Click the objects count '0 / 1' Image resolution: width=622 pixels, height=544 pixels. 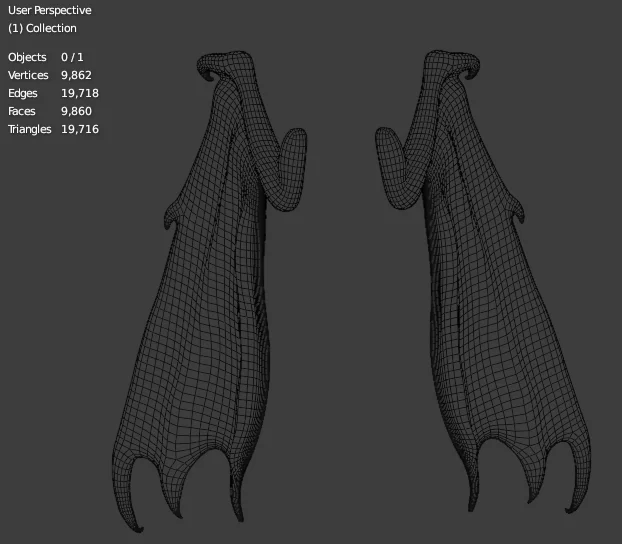point(72,57)
